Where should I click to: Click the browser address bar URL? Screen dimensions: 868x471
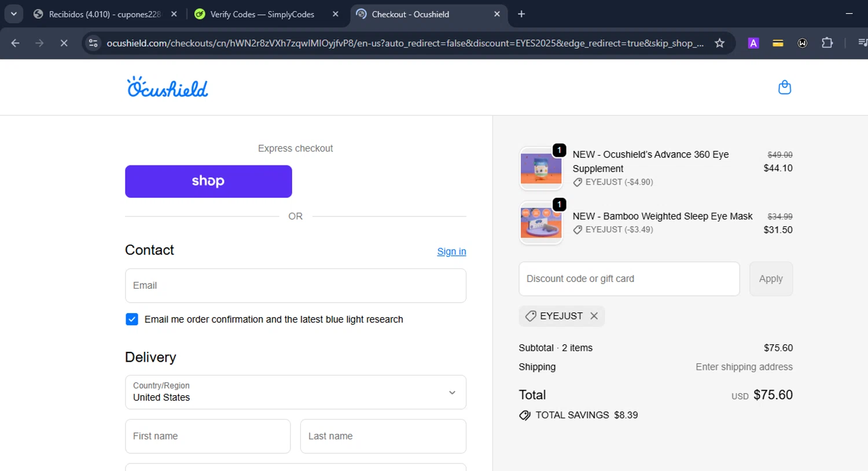click(405, 43)
